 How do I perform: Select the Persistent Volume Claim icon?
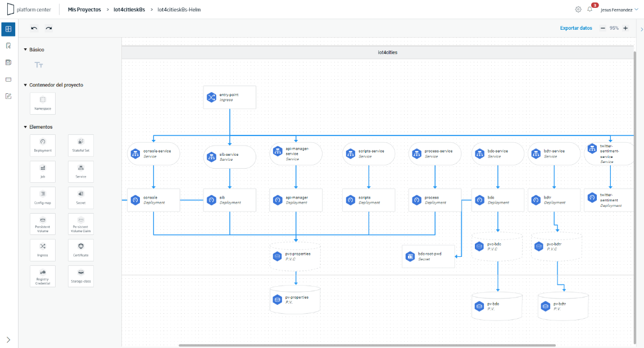[80, 224]
